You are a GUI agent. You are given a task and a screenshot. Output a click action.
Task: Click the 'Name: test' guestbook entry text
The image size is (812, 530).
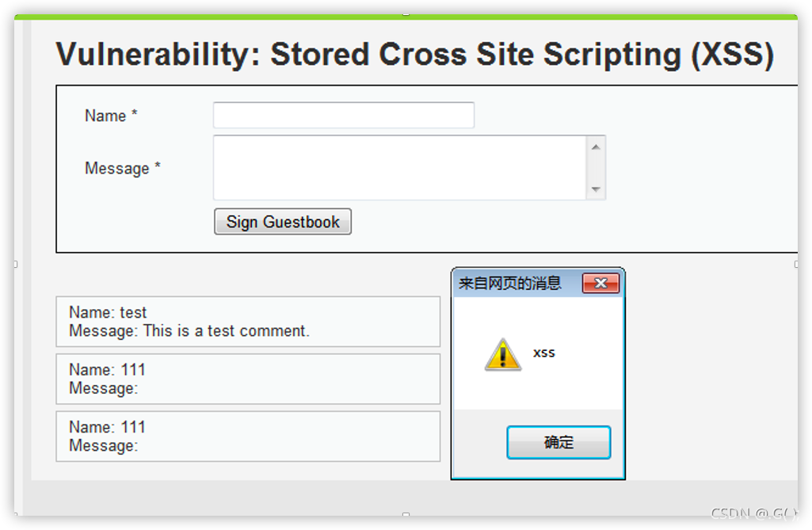click(x=108, y=312)
